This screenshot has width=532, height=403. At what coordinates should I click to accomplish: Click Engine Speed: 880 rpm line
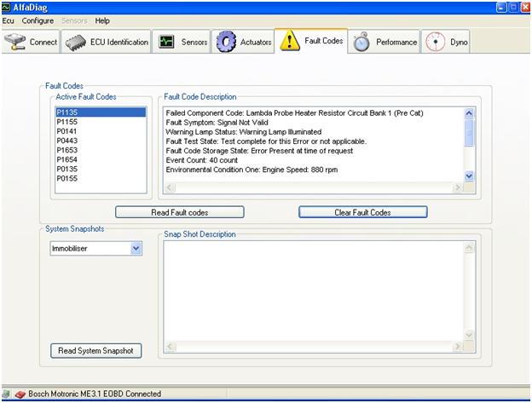(252, 170)
